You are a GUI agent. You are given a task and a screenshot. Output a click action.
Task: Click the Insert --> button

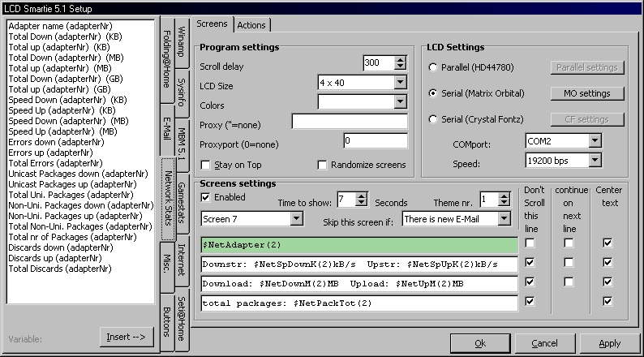[126, 338]
